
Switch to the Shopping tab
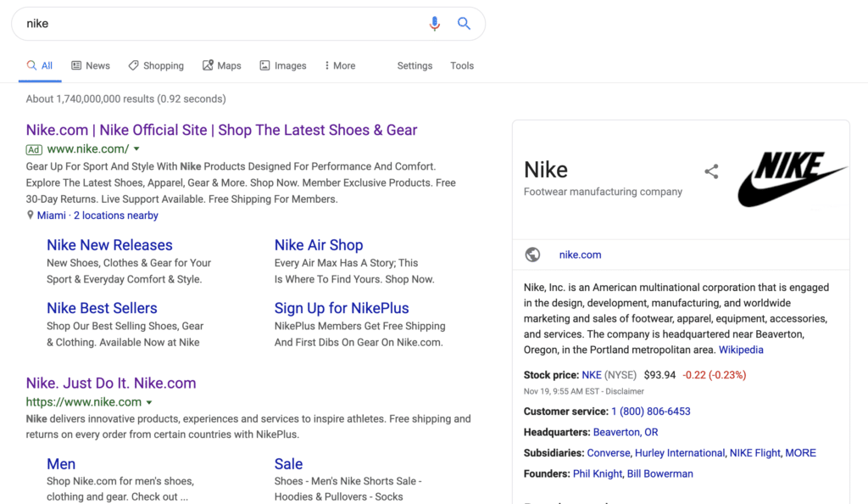pos(156,65)
